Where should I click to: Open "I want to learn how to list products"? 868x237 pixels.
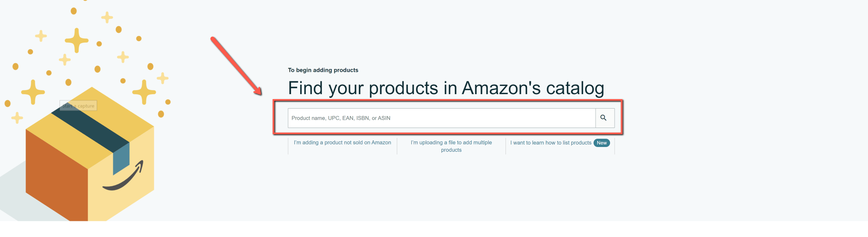tap(551, 143)
